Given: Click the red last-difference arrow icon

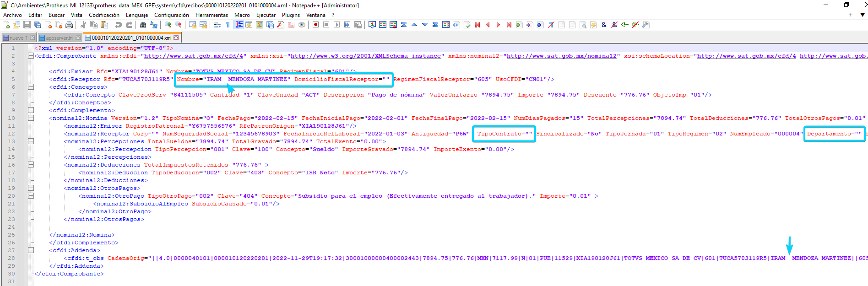Looking at the screenshot, I should (509, 25).
